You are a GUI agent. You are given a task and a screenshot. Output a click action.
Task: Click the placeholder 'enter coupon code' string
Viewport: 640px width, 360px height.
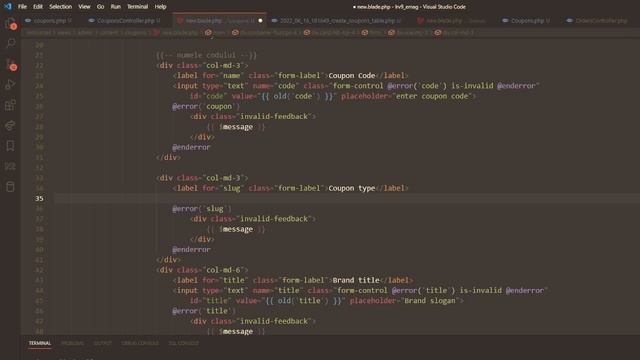433,96
